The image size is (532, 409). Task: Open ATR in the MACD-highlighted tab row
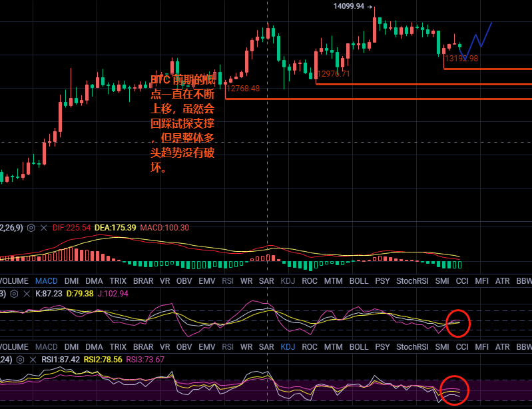[503, 281]
